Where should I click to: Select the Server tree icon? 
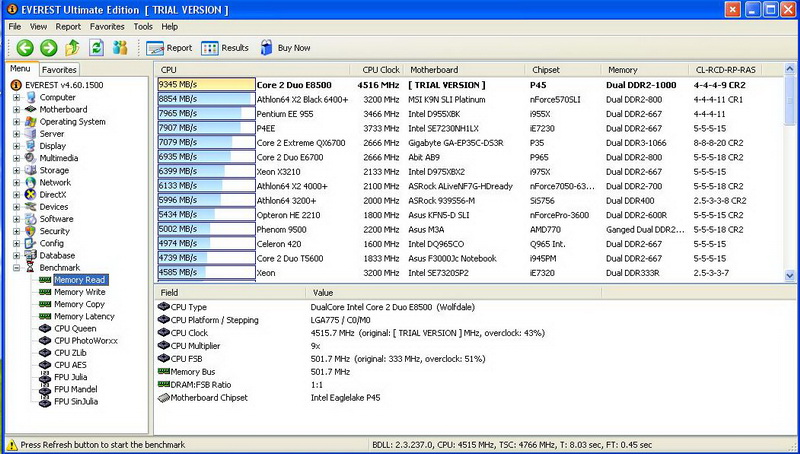(x=31, y=134)
